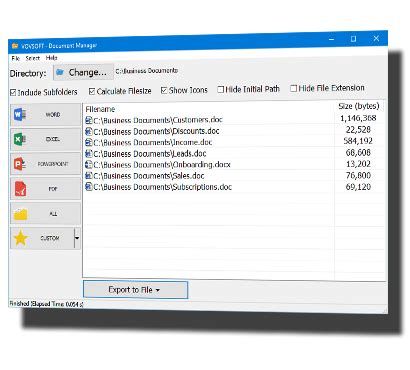Image resolution: width=410 pixels, height=370 pixels.
Task: Open the Help menu
Action: point(51,58)
